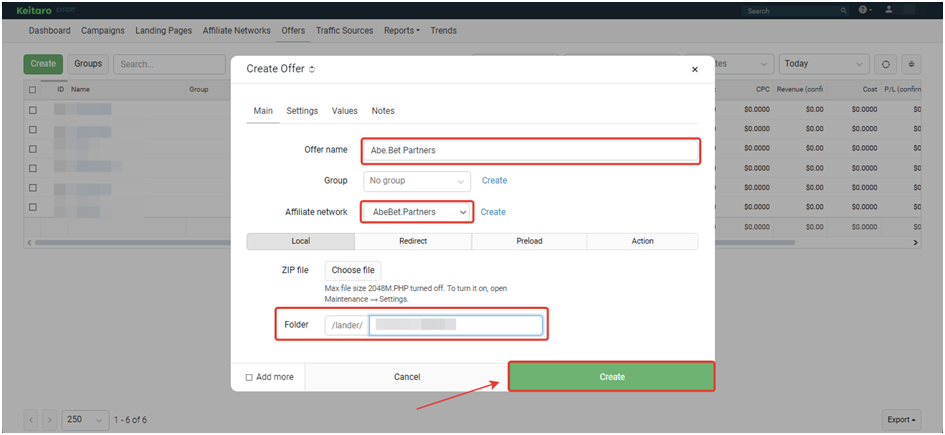Open the Groups button
The width and height of the screenshot is (945, 435).
pos(88,64)
